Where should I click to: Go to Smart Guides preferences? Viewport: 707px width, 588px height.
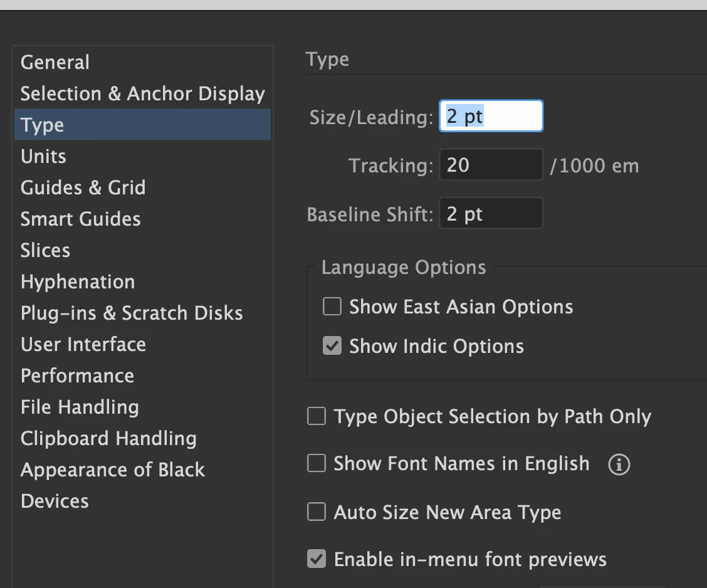click(x=80, y=219)
